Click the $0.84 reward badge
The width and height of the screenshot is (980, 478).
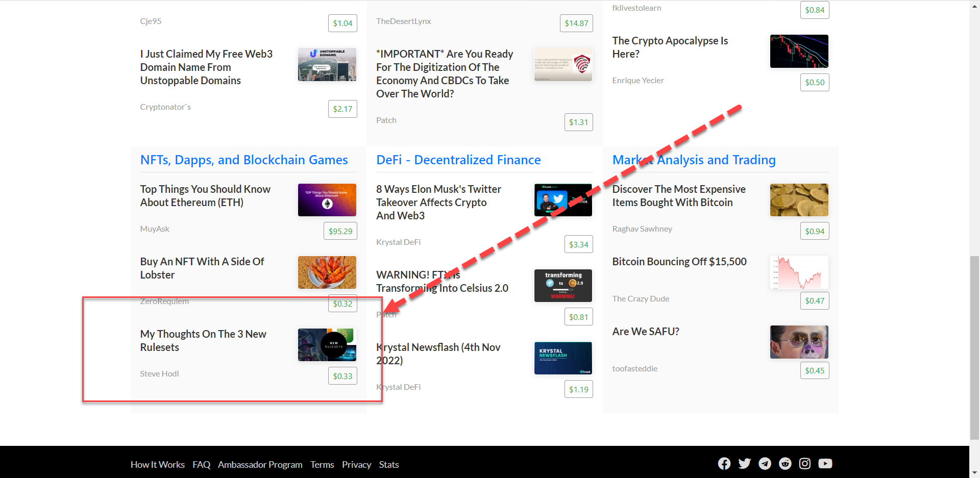815,10
